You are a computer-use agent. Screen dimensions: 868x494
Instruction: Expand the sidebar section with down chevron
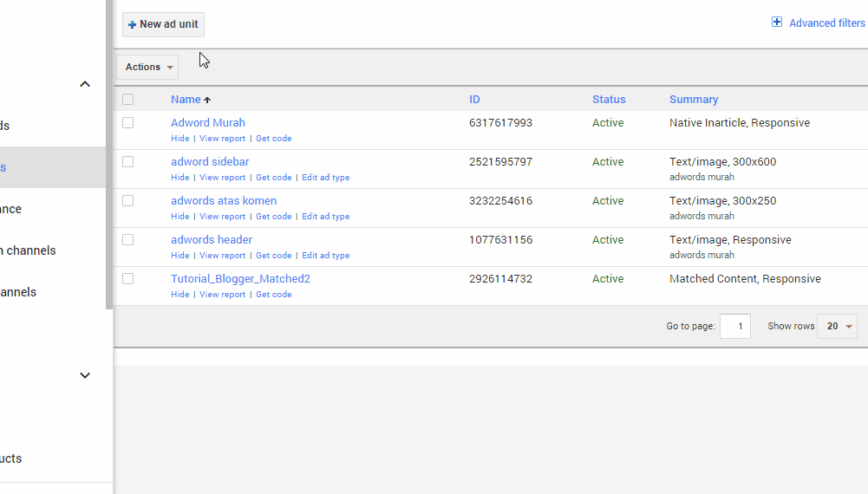tap(85, 375)
